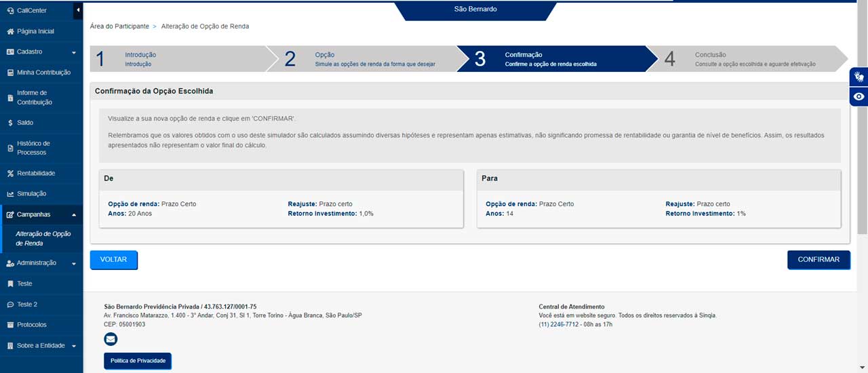868x373 pixels.
Task: Expand the Sobre a Entidade submenu arrow
Action: (x=74, y=346)
